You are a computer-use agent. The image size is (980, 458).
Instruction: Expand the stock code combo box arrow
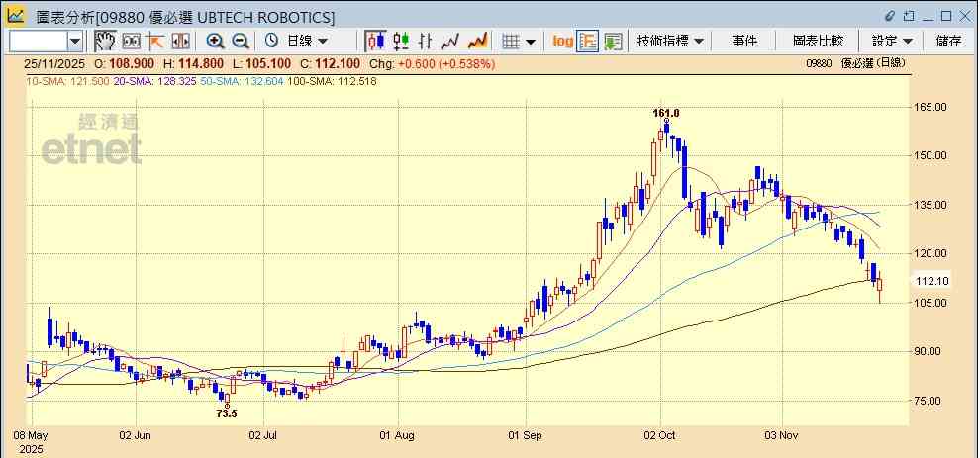click(75, 41)
